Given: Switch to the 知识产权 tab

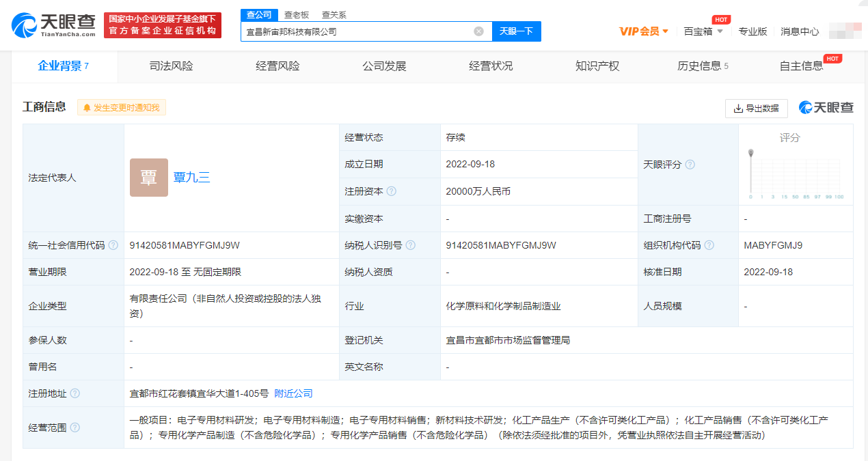Looking at the screenshot, I should coord(597,66).
